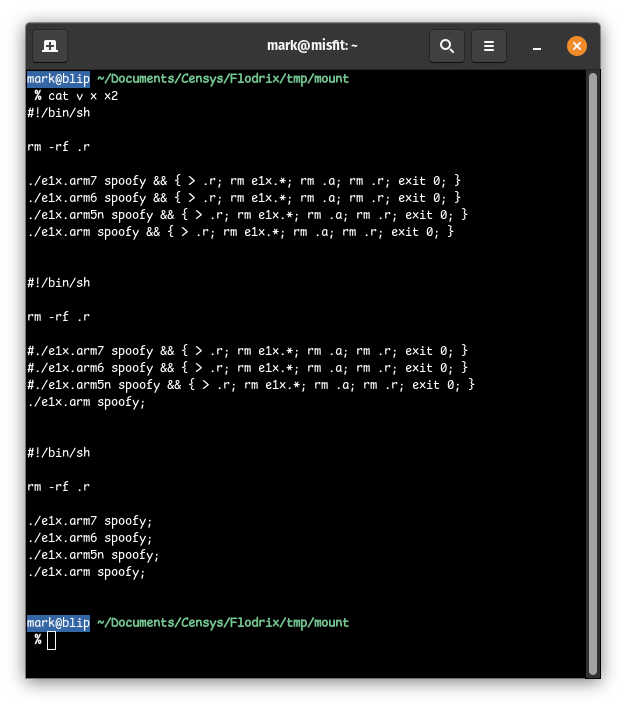This screenshot has width=626, height=707.
Task: Click the top Flodrix/tmp/mount path text
Action: pyautogui.click(x=222, y=78)
